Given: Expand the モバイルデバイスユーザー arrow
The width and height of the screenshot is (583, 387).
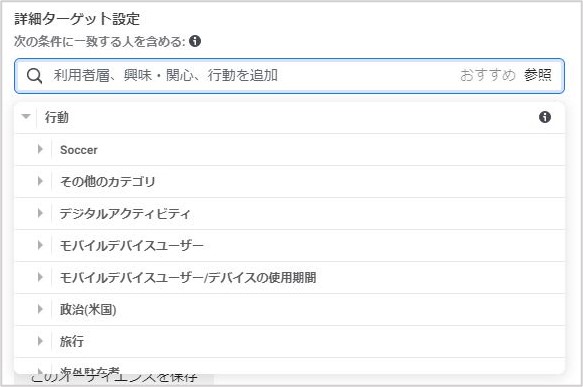Looking at the screenshot, I should click(40, 245).
